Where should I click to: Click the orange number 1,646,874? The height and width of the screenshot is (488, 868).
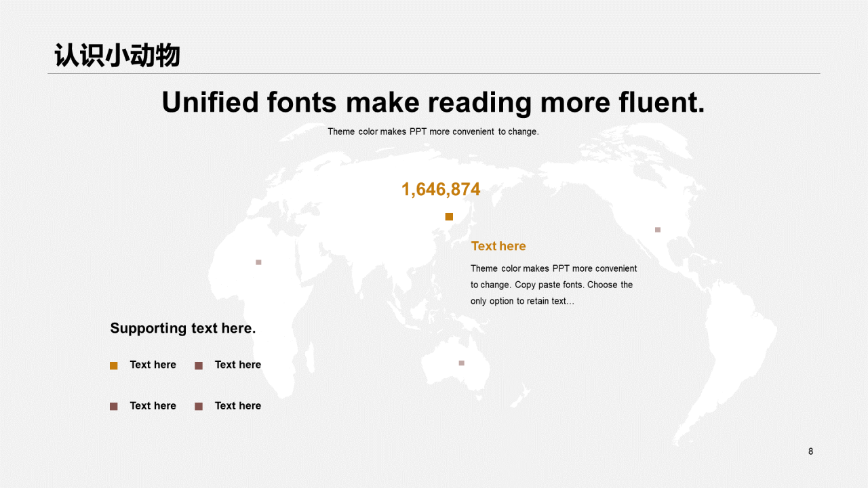(441, 190)
